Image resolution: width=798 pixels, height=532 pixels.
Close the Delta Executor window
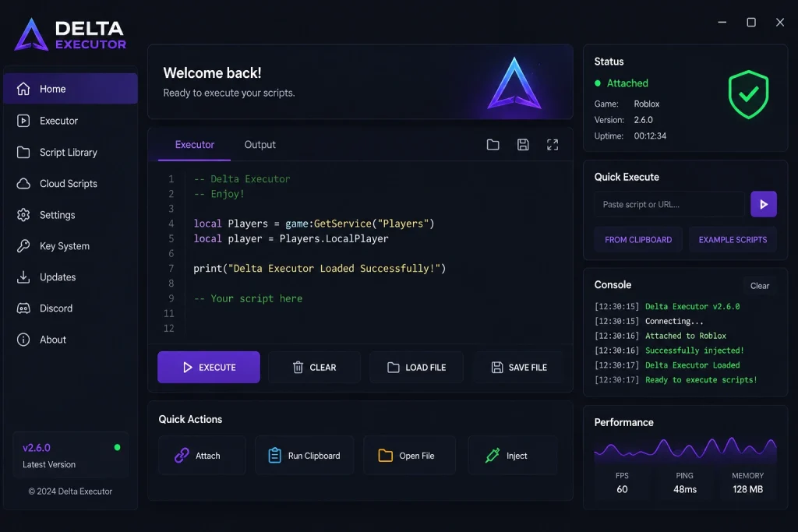[779, 23]
